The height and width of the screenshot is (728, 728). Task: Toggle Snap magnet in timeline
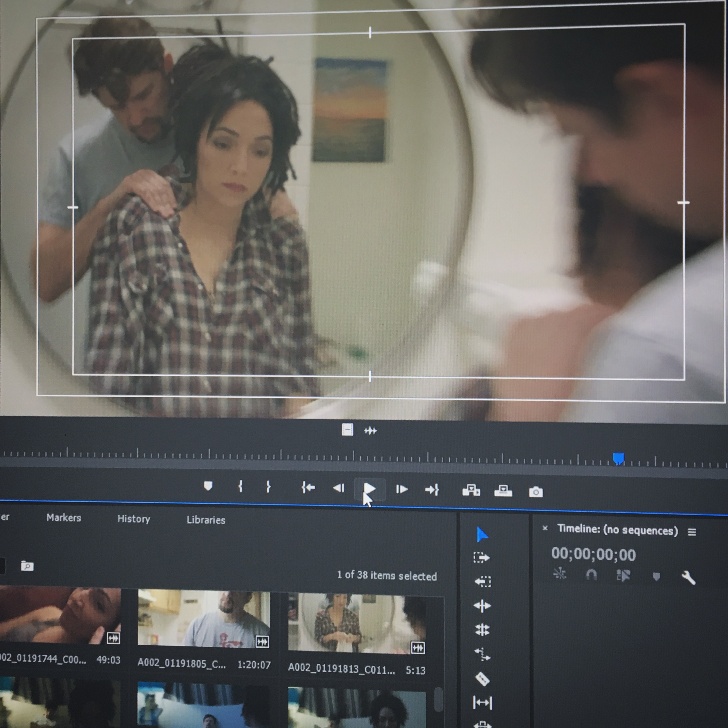[591, 575]
